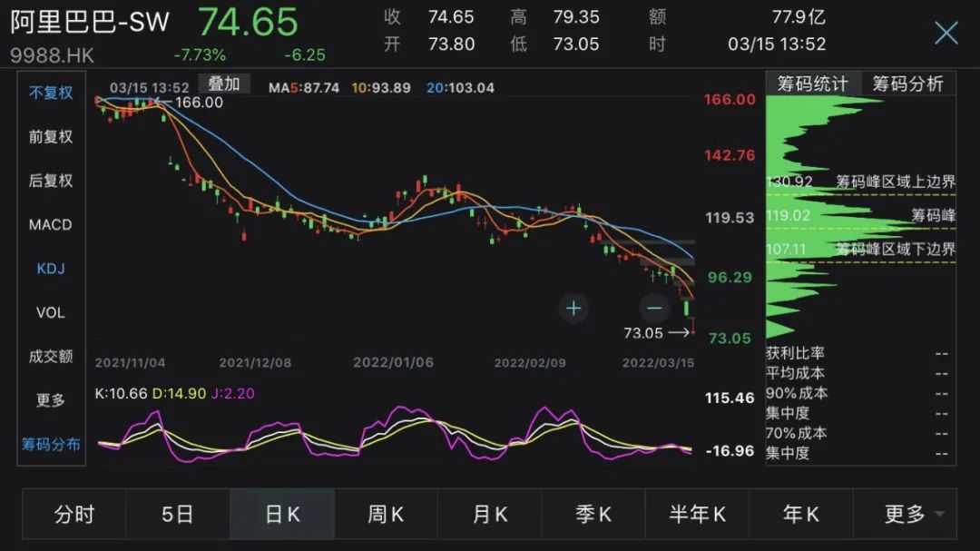This screenshot has width=980, height=551.
Task: Click the low value 73.05 in header
Action: coord(575,44)
